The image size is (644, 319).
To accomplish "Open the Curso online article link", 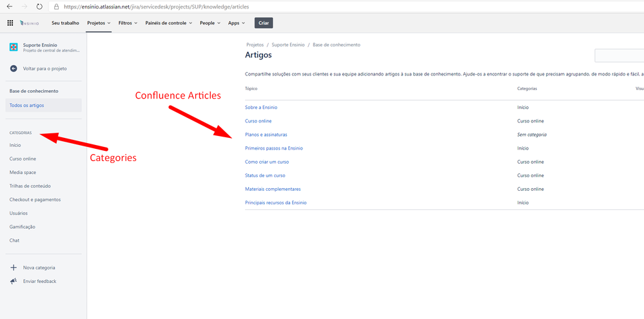I will coord(258,121).
